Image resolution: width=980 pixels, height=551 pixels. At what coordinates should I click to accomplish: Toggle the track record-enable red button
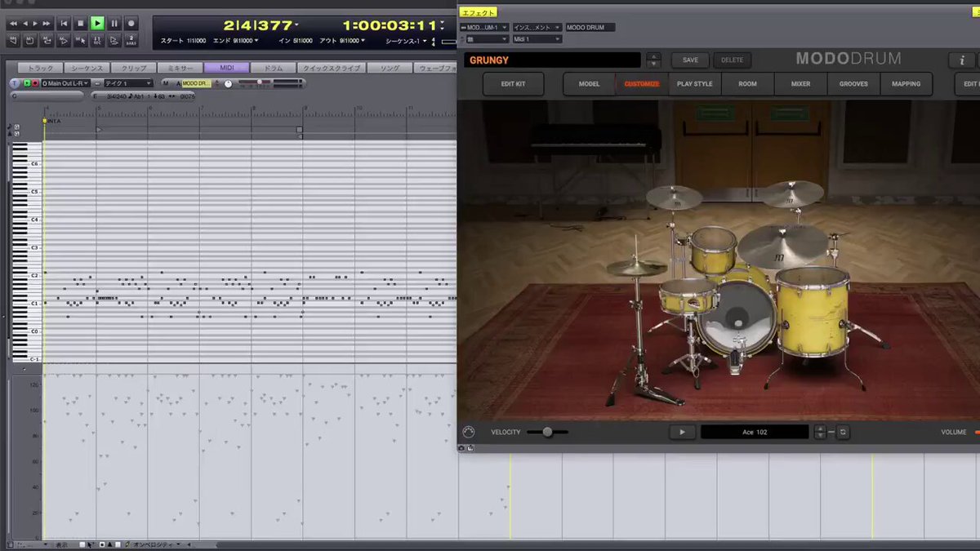(x=34, y=83)
